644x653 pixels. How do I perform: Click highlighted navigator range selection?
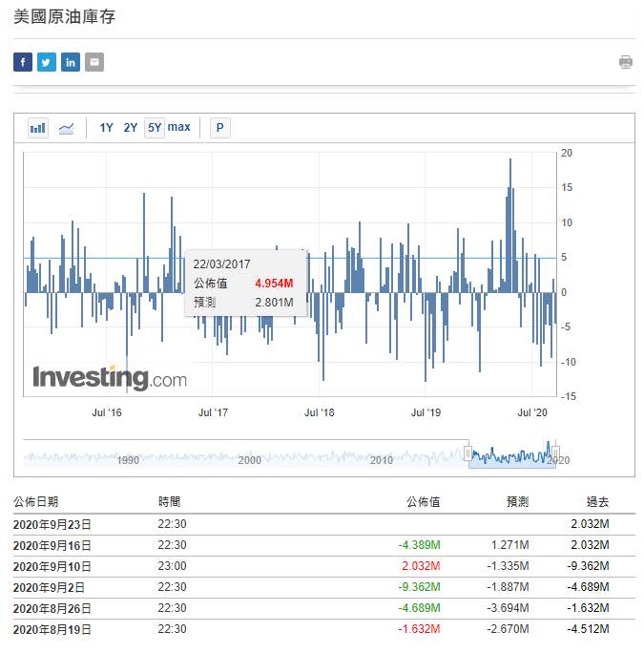pos(512,454)
